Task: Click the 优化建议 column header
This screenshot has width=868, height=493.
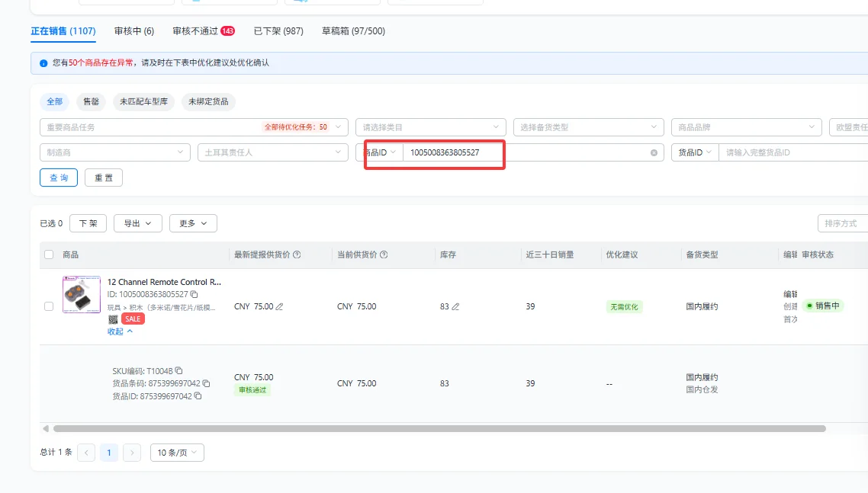Action: point(622,255)
